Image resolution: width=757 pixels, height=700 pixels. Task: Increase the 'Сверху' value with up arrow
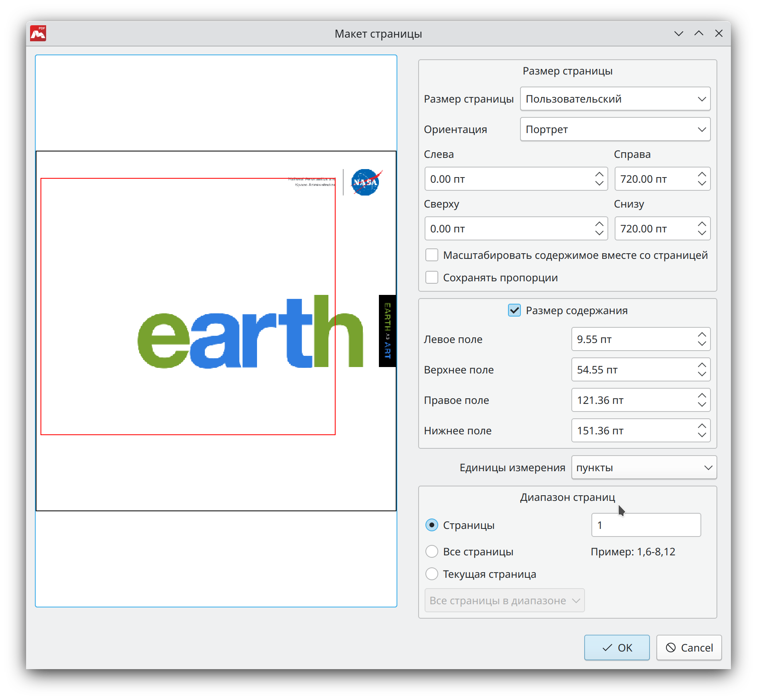pyautogui.click(x=599, y=224)
